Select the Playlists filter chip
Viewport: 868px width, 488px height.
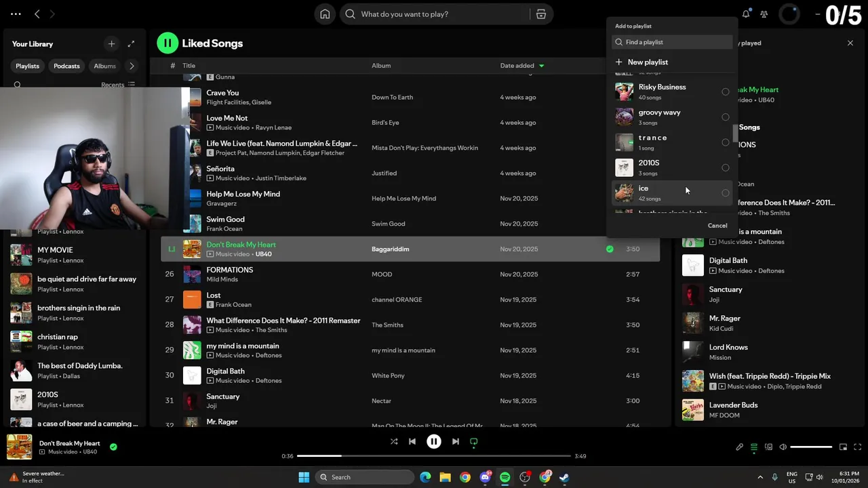pyautogui.click(x=28, y=66)
